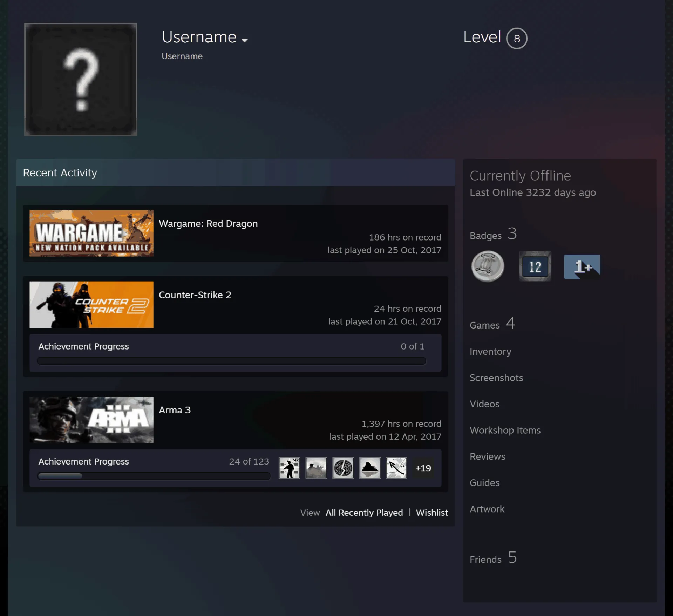Open the Screenshots page
Image resolution: width=673 pixels, height=616 pixels.
tap(496, 378)
